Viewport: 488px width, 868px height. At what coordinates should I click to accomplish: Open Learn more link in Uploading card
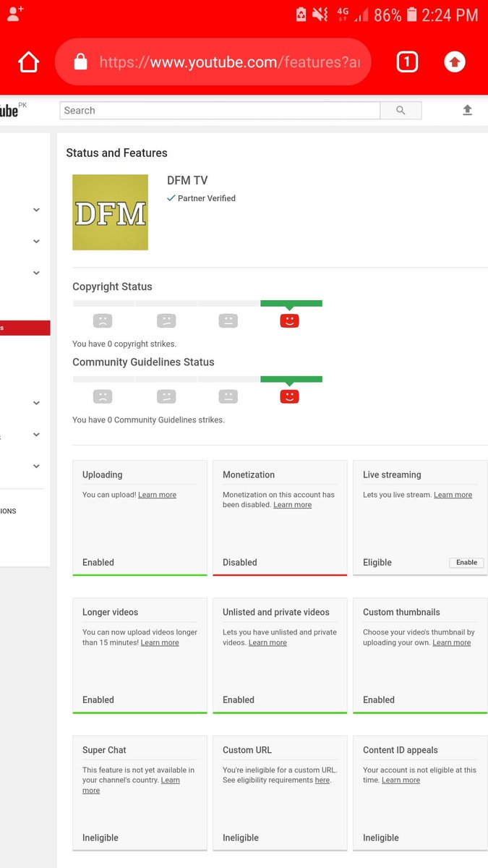click(x=157, y=495)
